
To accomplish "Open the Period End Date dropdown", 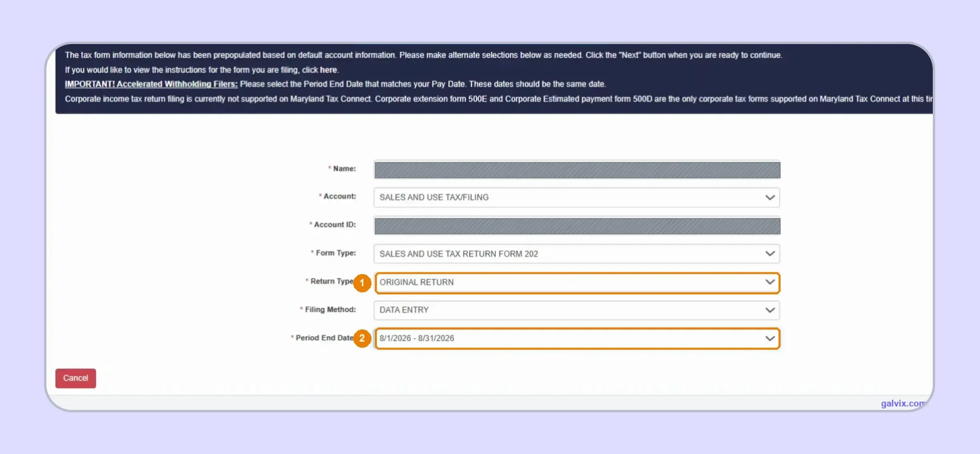I will click(x=577, y=339).
